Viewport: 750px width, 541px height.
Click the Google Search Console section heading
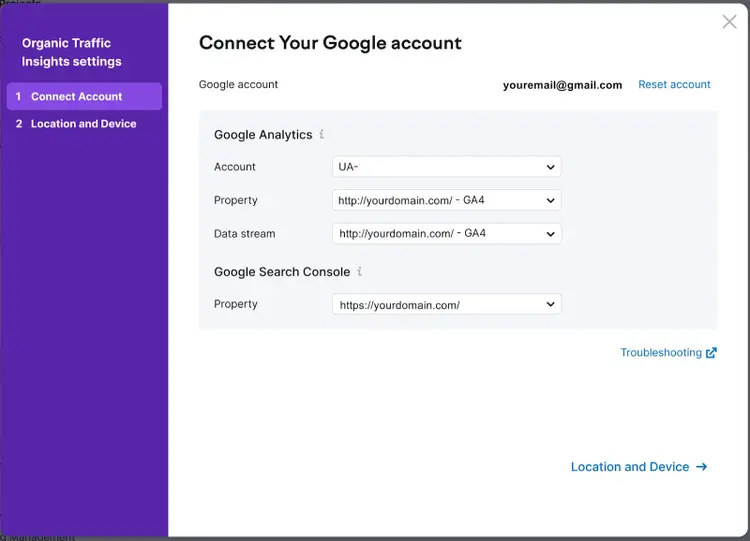tap(282, 272)
